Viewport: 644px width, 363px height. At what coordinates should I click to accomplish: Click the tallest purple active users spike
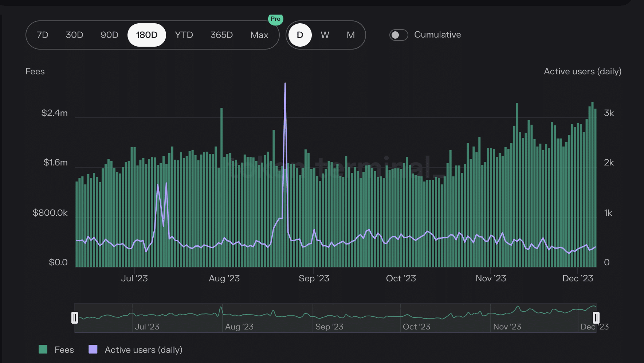pyautogui.click(x=285, y=84)
